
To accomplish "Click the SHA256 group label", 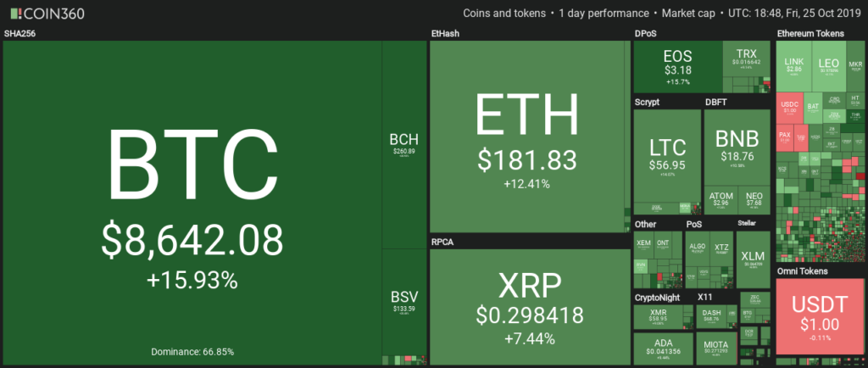I will click(19, 33).
